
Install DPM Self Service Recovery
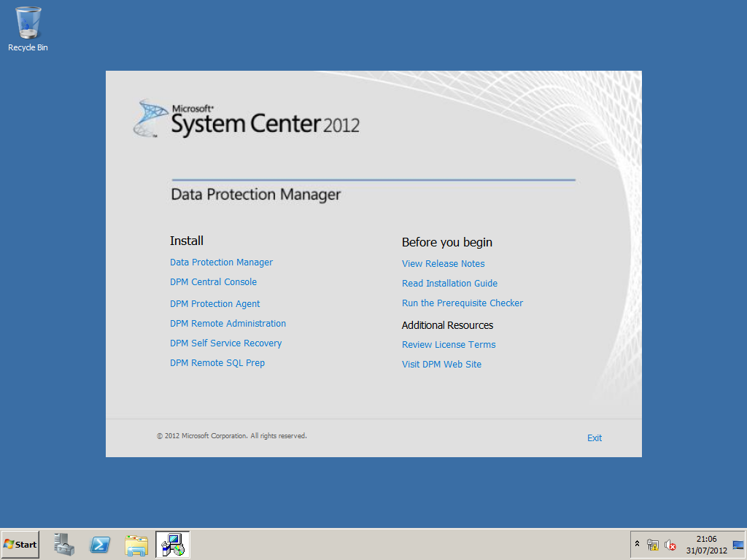(x=226, y=343)
